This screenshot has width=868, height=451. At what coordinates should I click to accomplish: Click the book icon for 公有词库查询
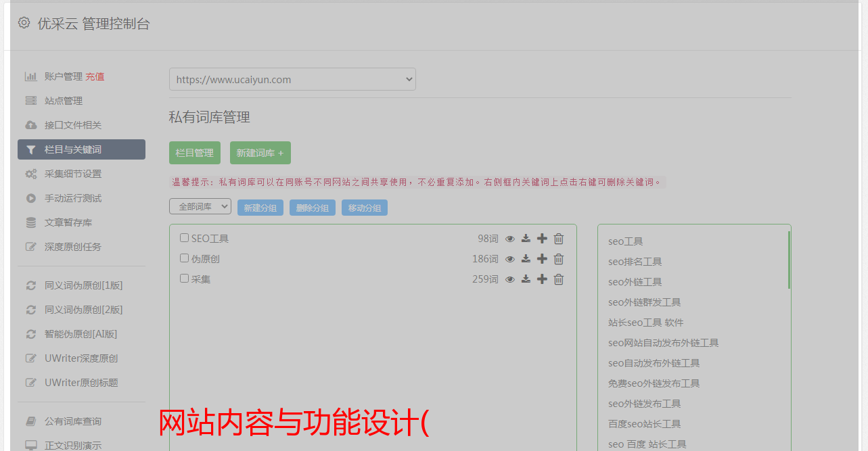click(30, 421)
